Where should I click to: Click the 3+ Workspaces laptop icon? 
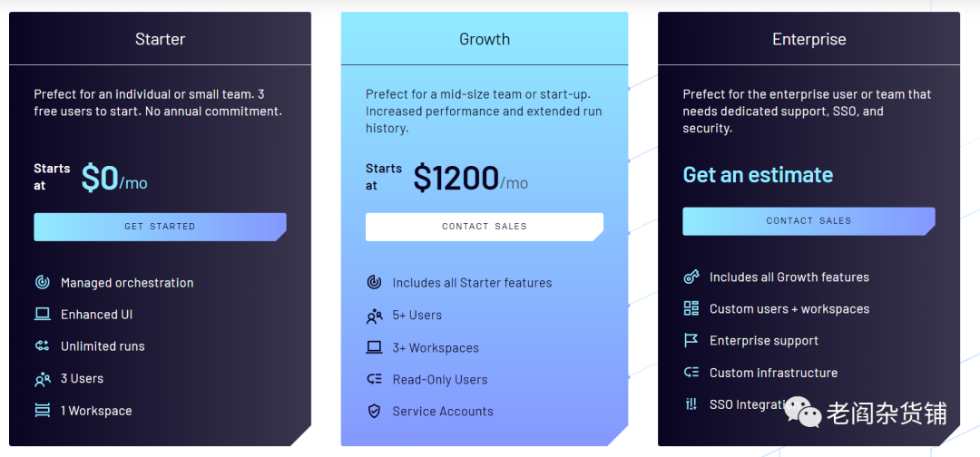pos(374,347)
